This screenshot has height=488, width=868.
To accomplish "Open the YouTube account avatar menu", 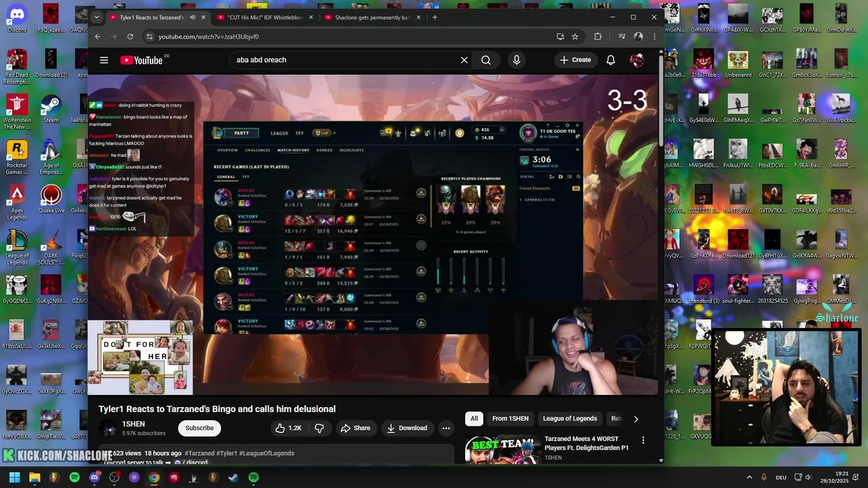I will pos(637,60).
